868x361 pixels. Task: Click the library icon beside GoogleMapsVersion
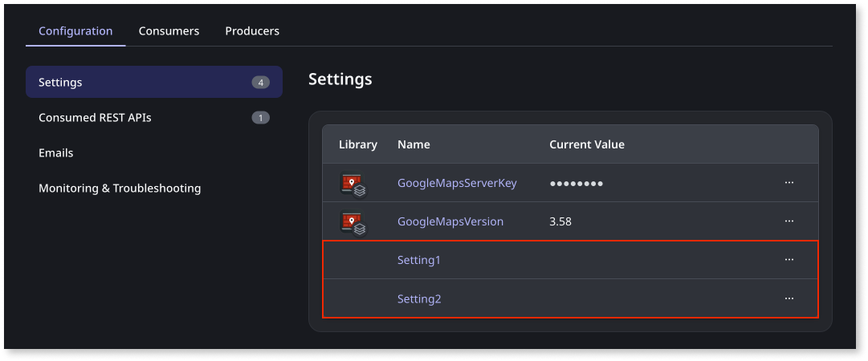tap(353, 222)
